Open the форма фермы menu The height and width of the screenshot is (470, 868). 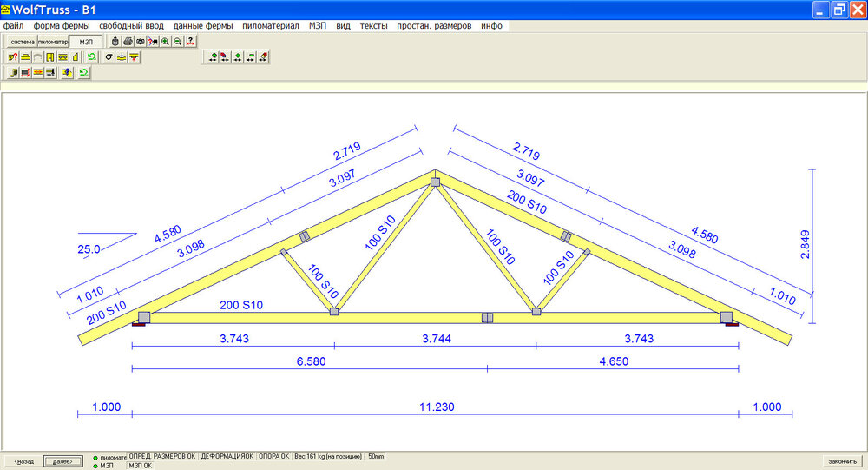tap(62, 26)
